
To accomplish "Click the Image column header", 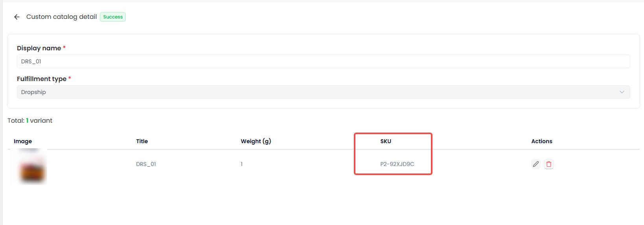I will [23, 141].
